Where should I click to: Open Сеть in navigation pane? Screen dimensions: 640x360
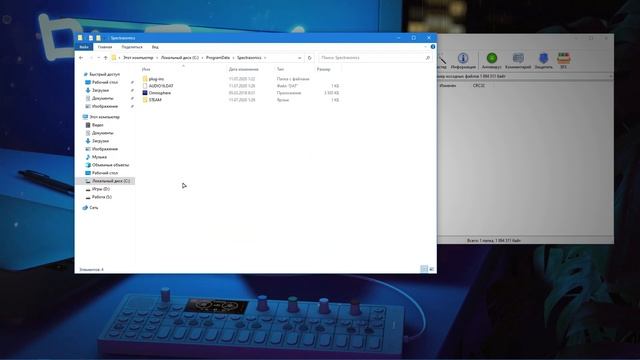[93, 207]
